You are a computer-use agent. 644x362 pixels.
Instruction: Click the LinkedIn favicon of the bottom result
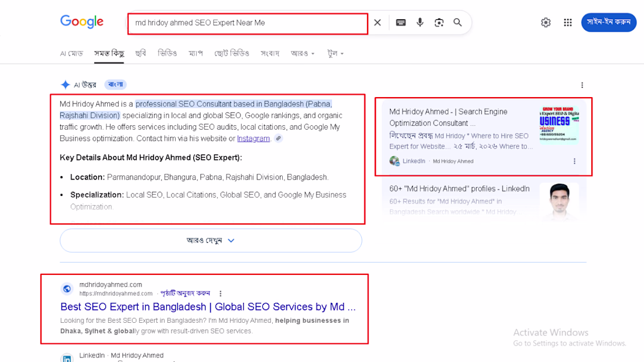point(67,358)
